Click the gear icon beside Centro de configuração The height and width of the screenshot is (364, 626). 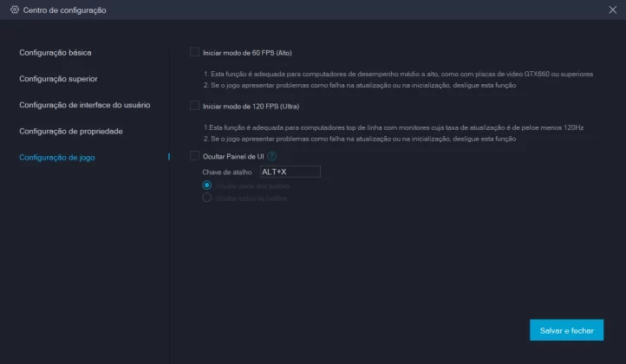click(15, 10)
